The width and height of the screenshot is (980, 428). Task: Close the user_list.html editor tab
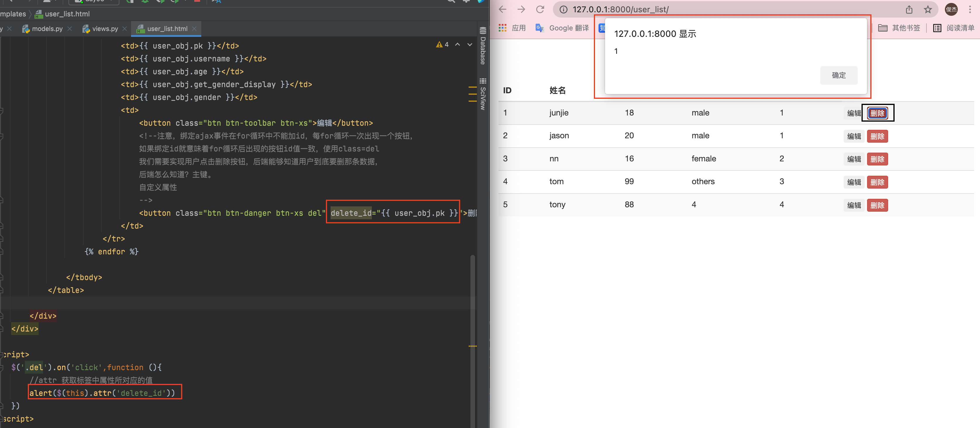[195, 29]
